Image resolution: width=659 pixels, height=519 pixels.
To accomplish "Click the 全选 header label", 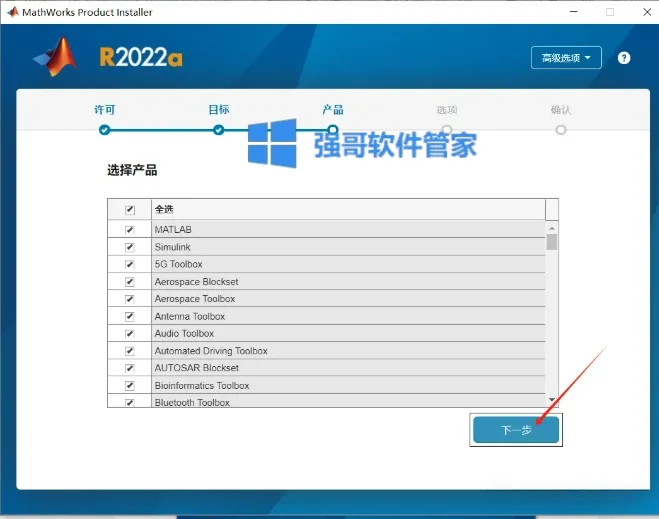I will pyautogui.click(x=164, y=209).
